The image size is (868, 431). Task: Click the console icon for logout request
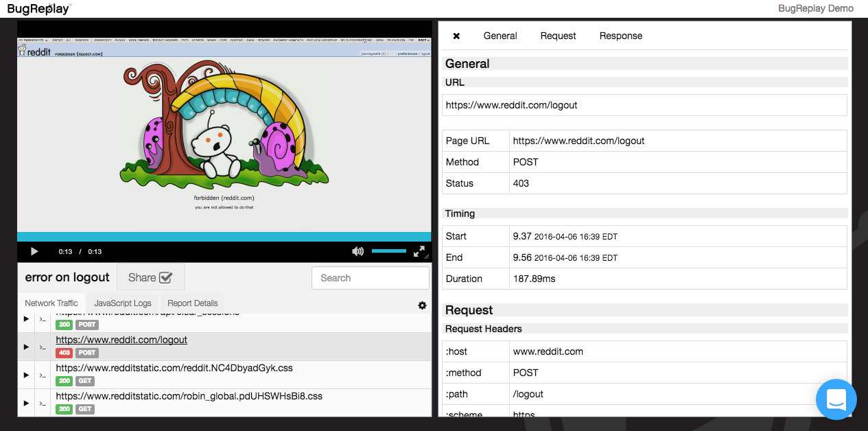(x=42, y=347)
